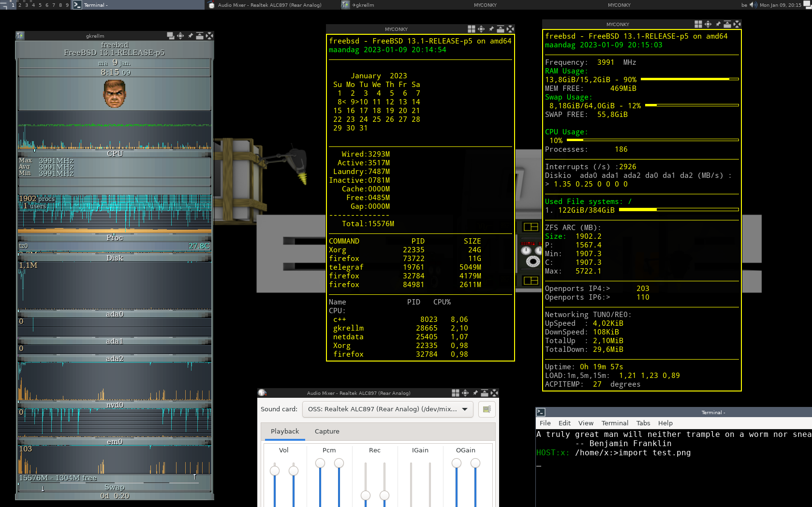This screenshot has width=812, height=507.
Task: Switch to workspace 9 in the top panel
Action: (x=67, y=5)
